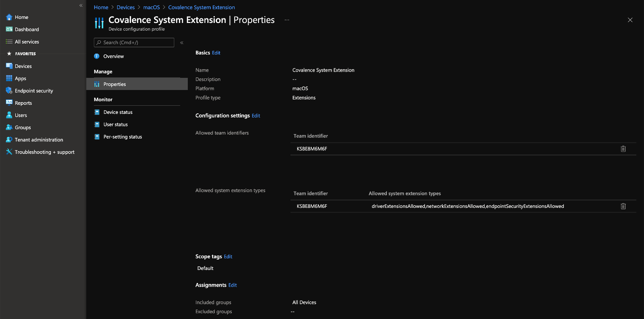Click the Home icon in the sidebar
This screenshot has width=644, height=319.
point(9,17)
